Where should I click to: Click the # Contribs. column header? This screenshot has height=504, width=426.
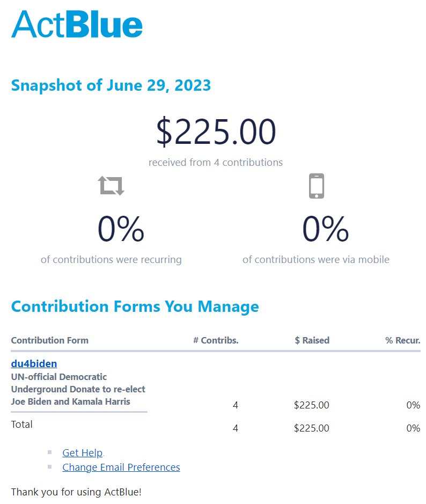[x=216, y=340]
